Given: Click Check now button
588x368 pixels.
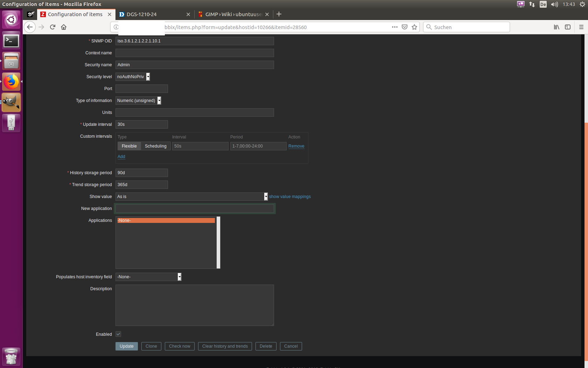Looking at the screenshot, I should [180, 346].
